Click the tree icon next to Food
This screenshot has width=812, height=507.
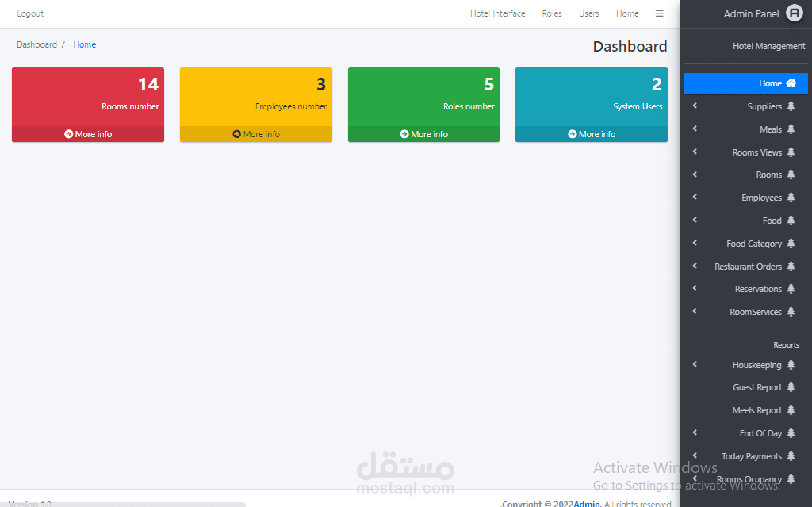tap(791, 221)
